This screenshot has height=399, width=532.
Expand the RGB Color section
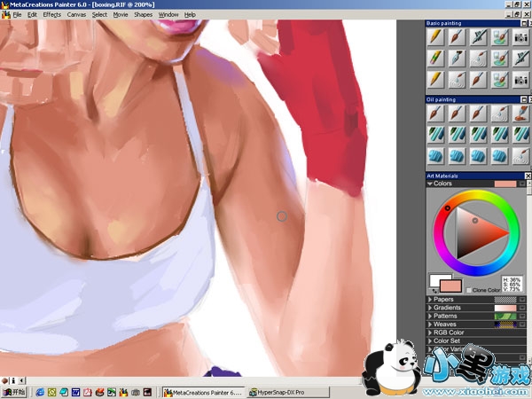tap(430, 332)
